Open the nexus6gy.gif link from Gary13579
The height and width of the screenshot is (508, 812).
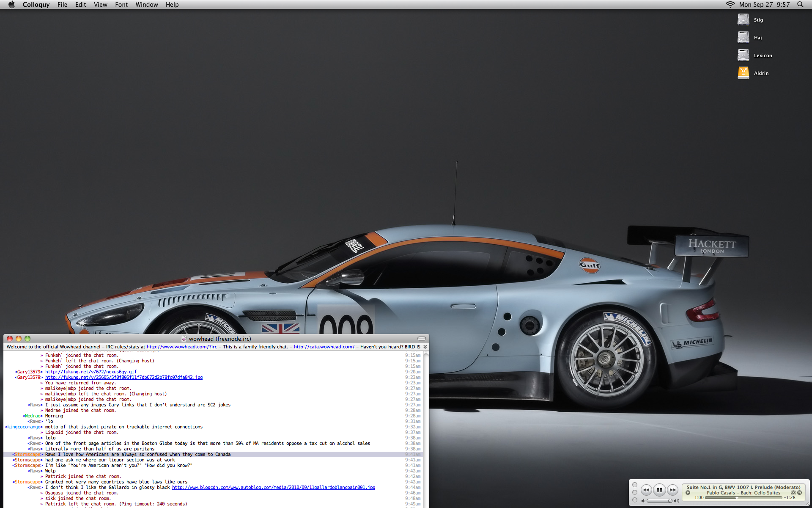(91, 372)
